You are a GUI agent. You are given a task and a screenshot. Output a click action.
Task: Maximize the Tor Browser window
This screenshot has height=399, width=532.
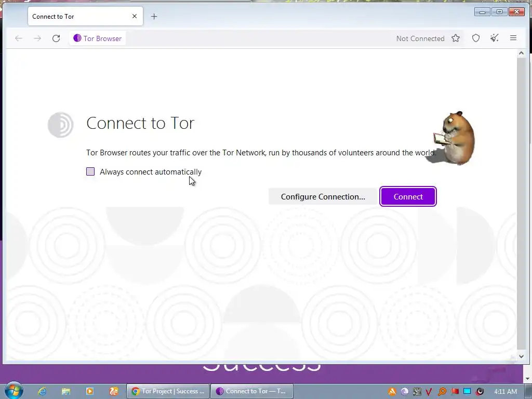499,12
